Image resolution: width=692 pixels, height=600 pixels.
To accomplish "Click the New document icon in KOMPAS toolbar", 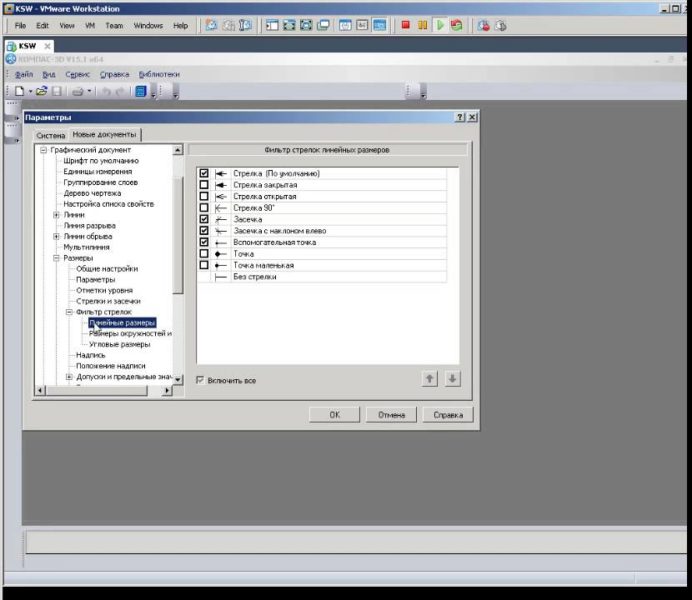I will [19, 91].
